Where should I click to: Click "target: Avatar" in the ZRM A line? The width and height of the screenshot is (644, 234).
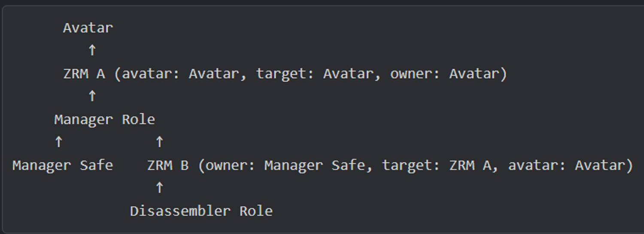[x=314, y=74]
